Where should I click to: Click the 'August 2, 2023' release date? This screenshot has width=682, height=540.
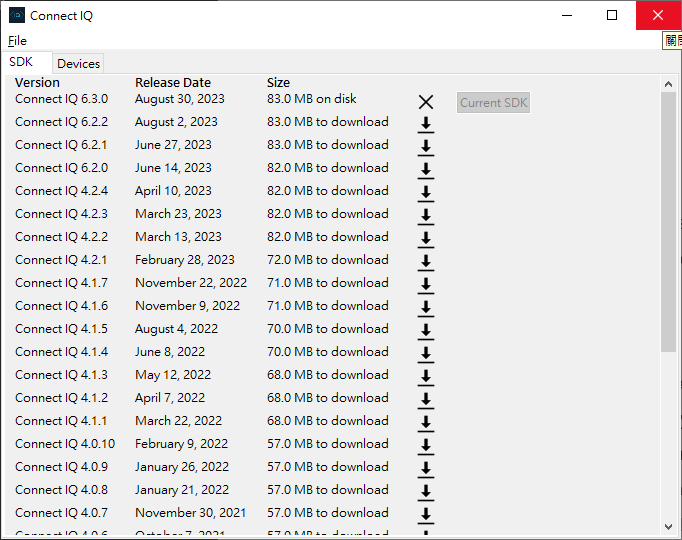pyautogui.click(x=176, y=122)
